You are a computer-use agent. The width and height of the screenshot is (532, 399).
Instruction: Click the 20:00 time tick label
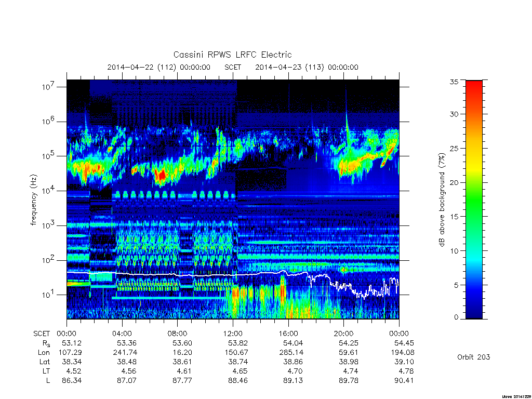pyautogui.click(x=343, y=334)
